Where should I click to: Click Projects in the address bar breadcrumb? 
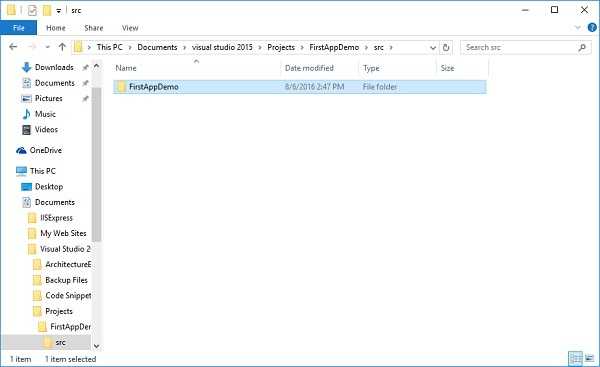coord(281,47)
